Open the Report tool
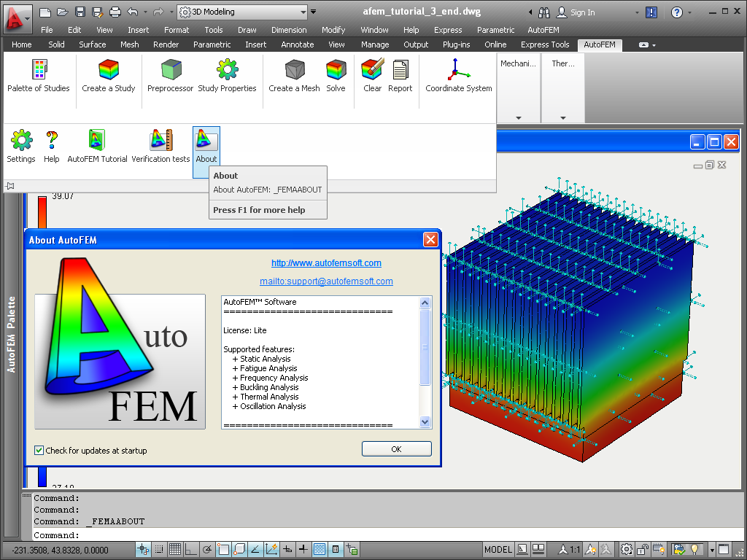 coord(400,76)
